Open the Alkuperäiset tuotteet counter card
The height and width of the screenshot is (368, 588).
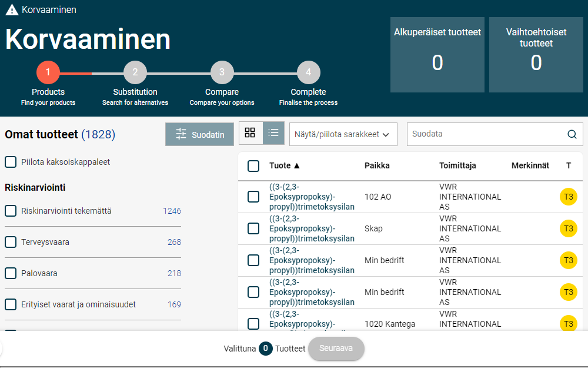coord(437,55)
